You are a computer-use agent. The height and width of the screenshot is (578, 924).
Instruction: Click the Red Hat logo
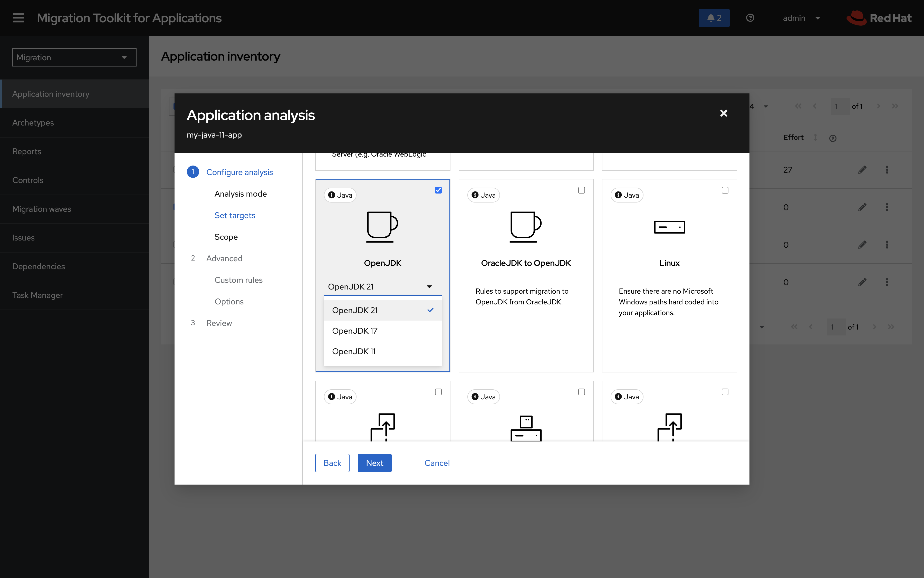click(x=879, y=18)
